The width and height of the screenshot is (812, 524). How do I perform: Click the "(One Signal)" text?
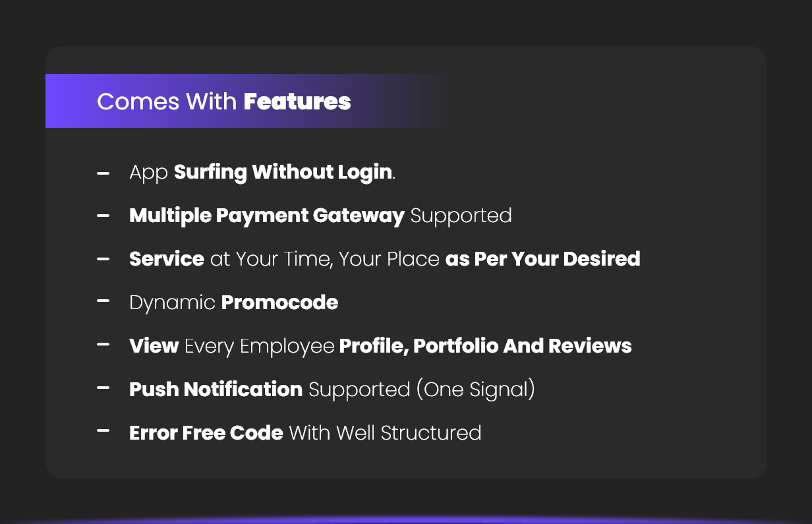click(x=475, y=390)
